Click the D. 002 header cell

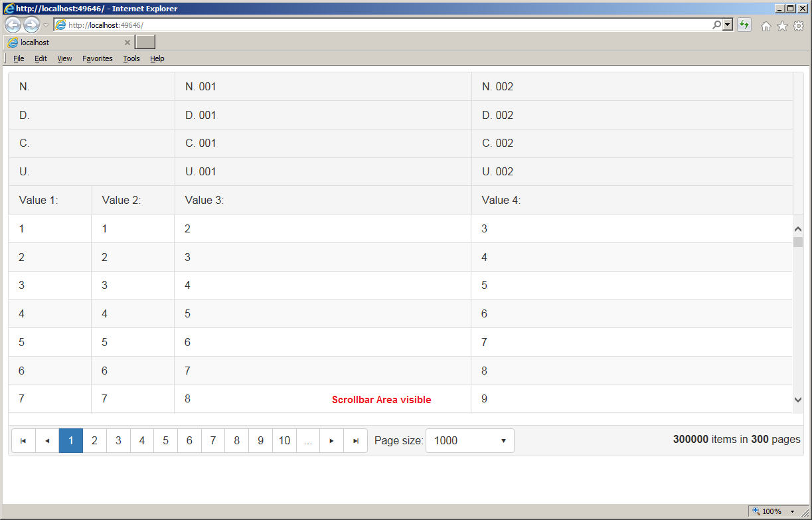pyautogui.click(x=632, y=115)
